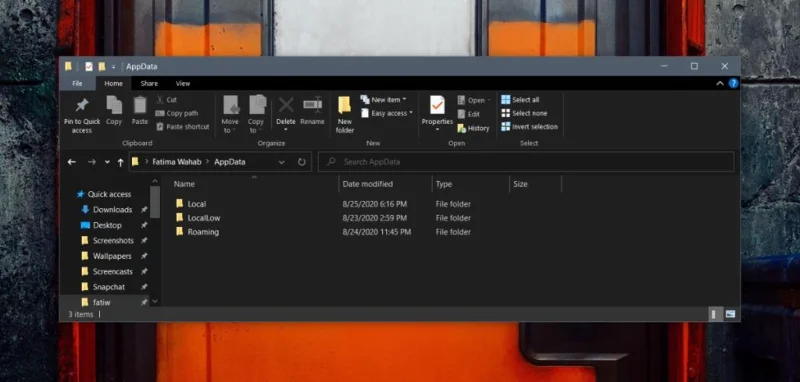Click navigation pane scroll up arrow

point(155,181)
